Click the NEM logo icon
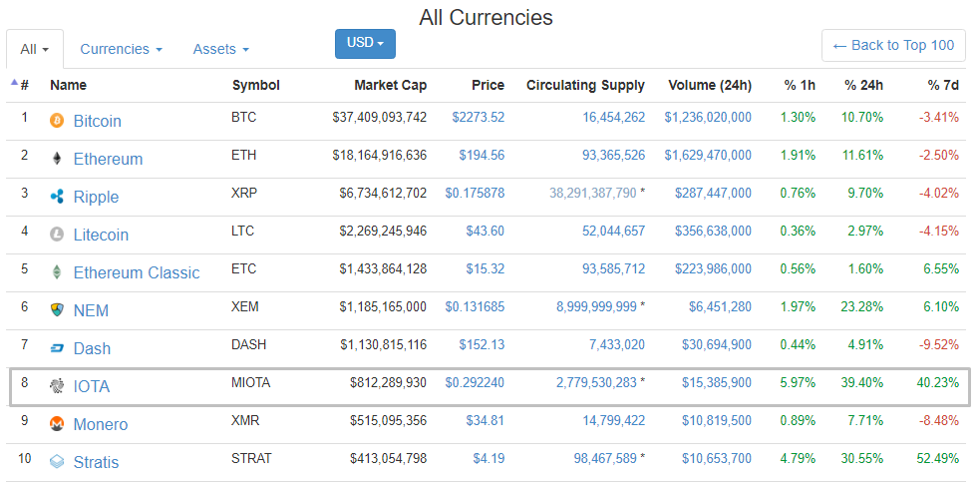The height and width of the screenshot is (483, 980). (x=57, y=310)
